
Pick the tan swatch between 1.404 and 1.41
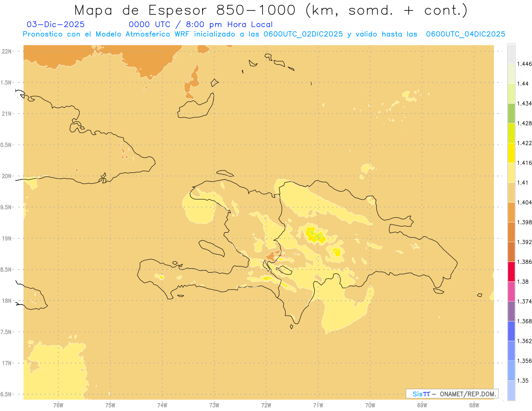coord(511,192)
